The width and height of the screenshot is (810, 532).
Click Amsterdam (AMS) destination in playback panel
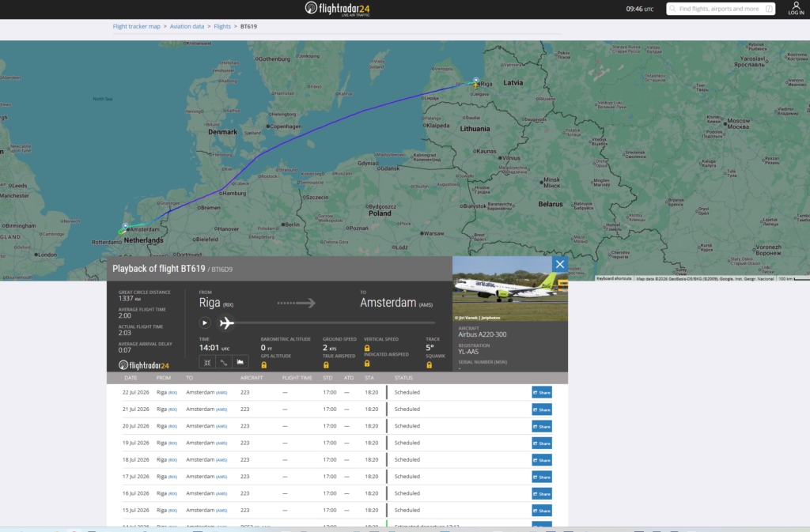click(396, 303)
